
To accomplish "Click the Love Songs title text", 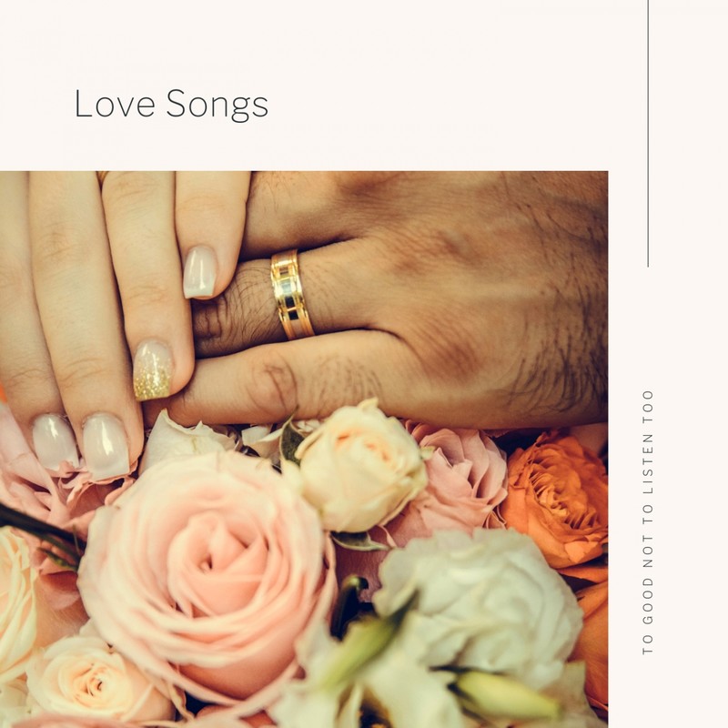I will coord(171,105).
